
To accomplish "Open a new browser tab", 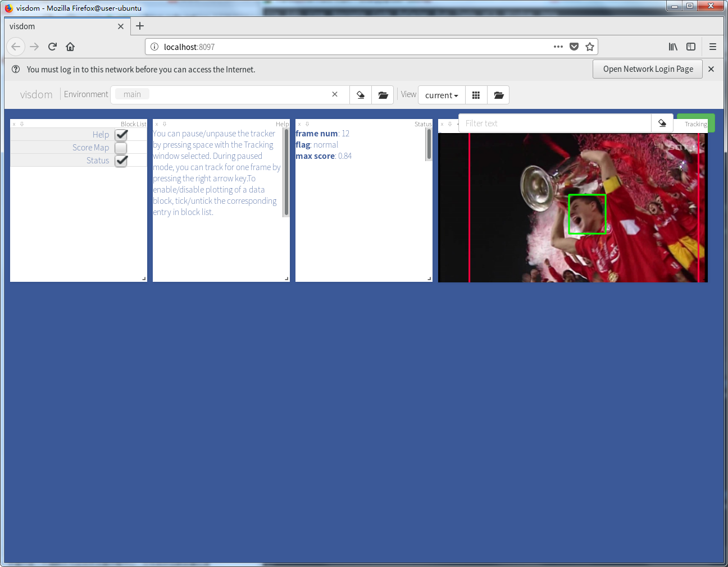I will coord(139,26).
